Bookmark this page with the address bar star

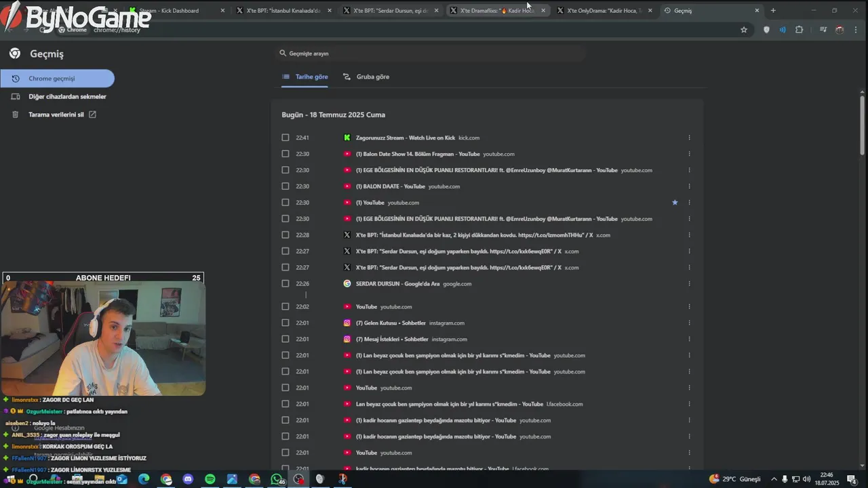(744, 30)
